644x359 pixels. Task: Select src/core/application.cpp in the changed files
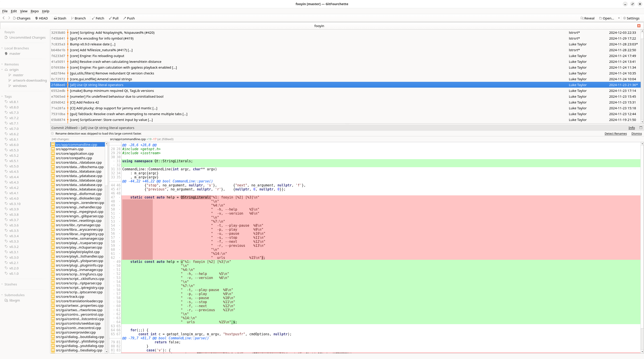coord(78,154)
